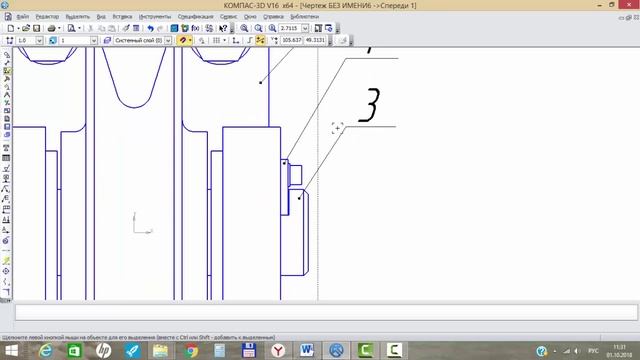Click the Table tool icon in left sidebar
640x360 pixels.
(x=7, y=158)
